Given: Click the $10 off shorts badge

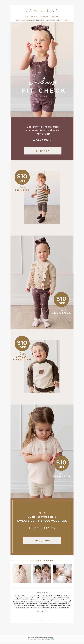Looking at the screenshot, I should [22, 177].
